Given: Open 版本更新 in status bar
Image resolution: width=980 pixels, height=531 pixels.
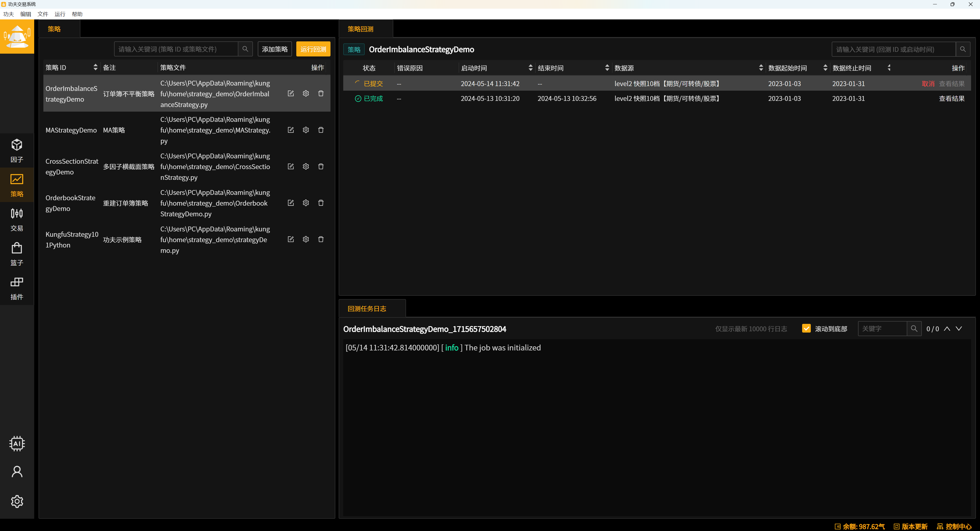Looking at the screenshot, I should pyautogui.click(x=911, y=526).
